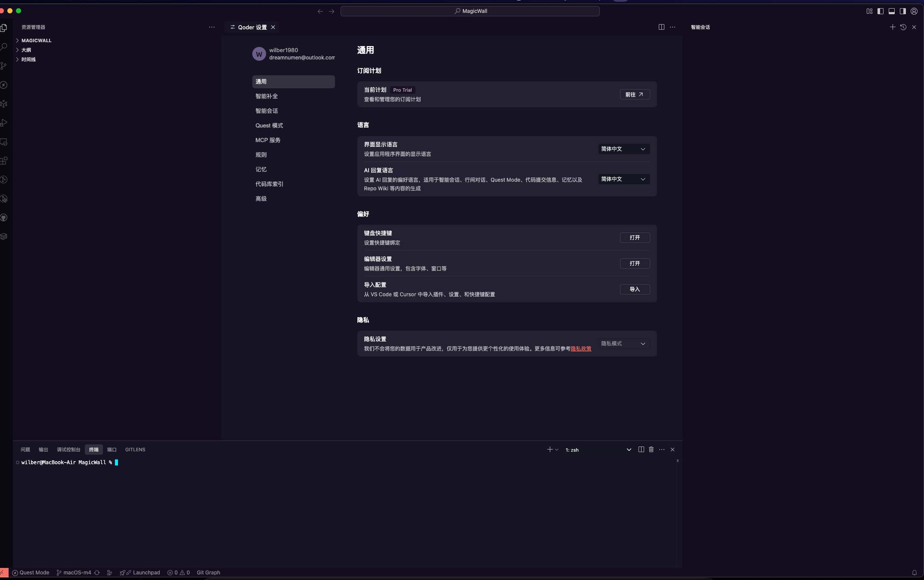Click 导入 button for import config

[635, 289]
